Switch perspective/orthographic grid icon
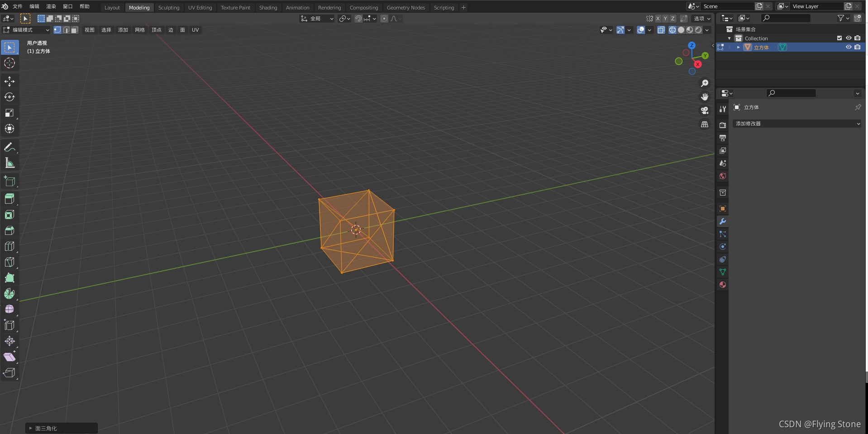 coord(705,124)
